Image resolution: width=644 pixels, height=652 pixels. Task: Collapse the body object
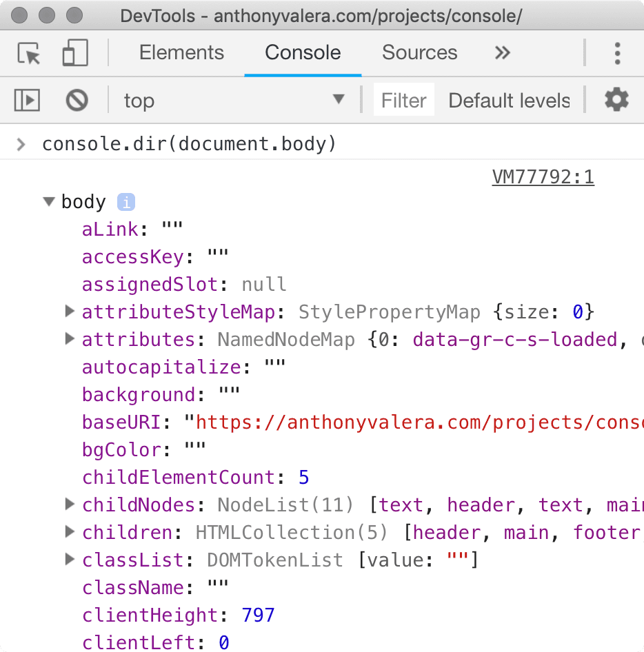click(x=48, y=201)
